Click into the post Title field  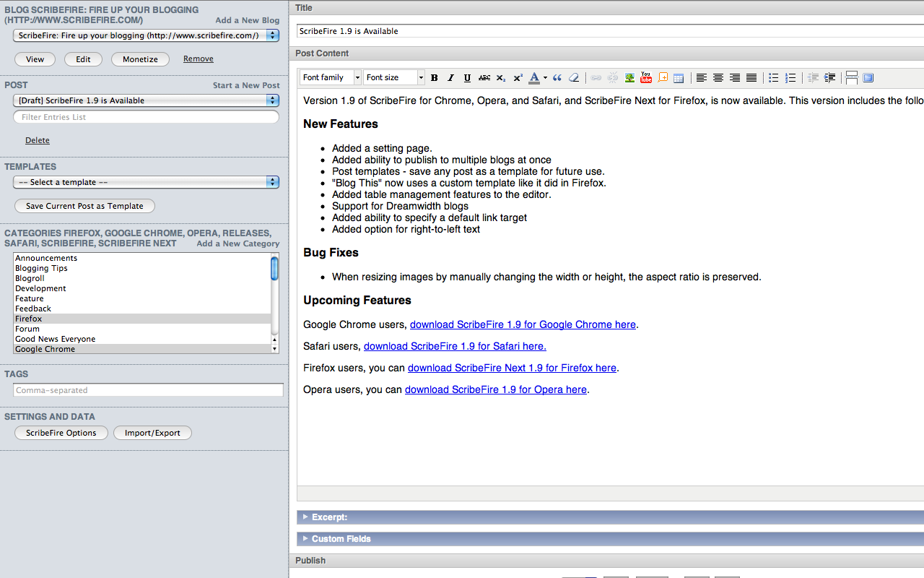[610, 31]
